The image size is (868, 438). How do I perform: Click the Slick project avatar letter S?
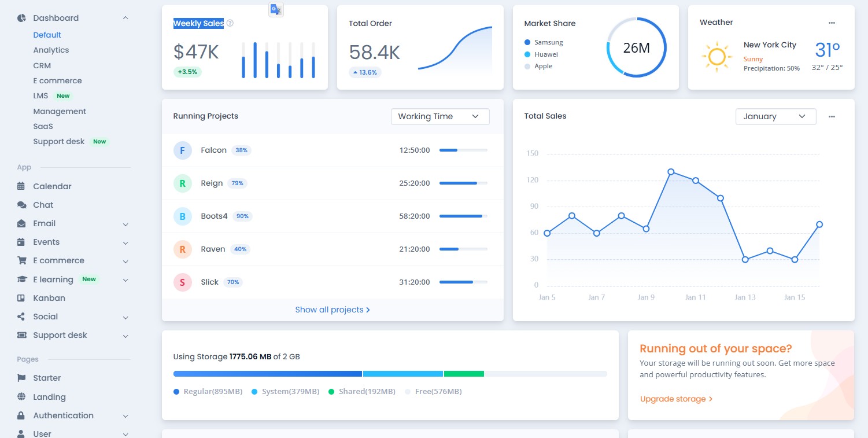[182, 282]
